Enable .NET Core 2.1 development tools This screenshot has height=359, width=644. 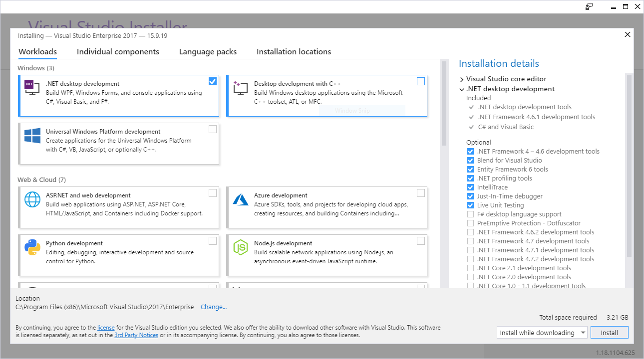click(x=470, y=268)
